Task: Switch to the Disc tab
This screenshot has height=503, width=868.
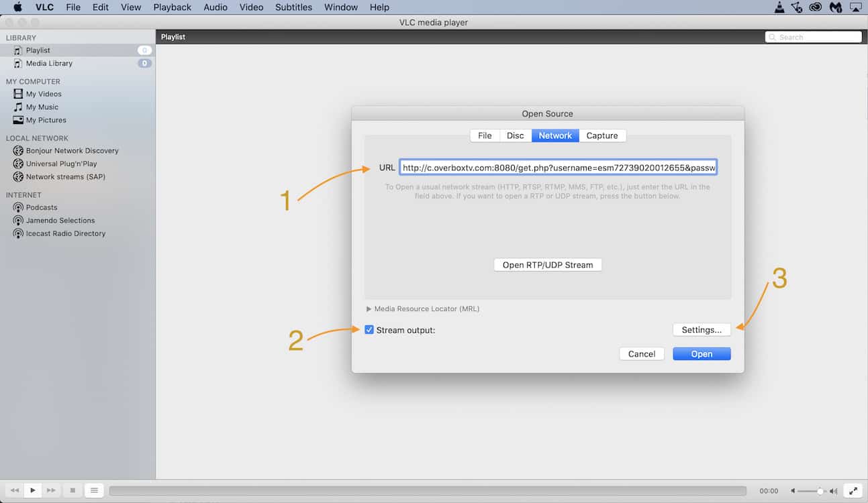Action: 515,135
